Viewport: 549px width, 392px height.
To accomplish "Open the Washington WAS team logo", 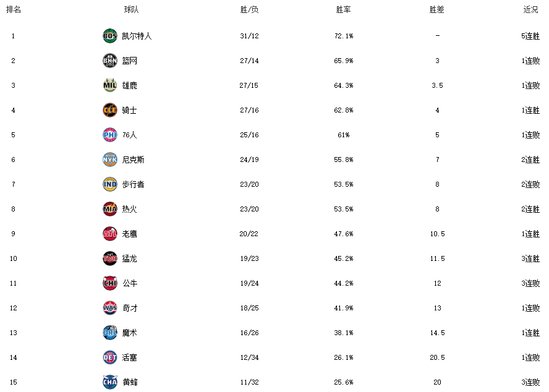I will coord(110,308).
